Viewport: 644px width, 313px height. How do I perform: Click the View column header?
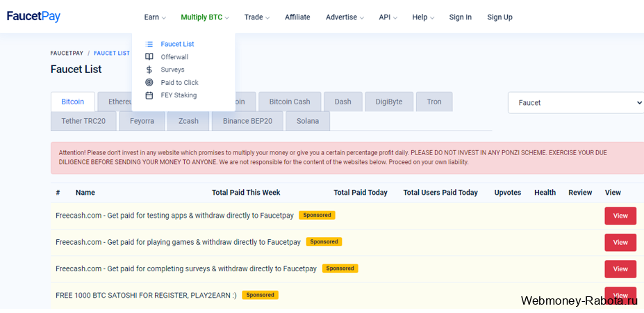tap(613, 193)
